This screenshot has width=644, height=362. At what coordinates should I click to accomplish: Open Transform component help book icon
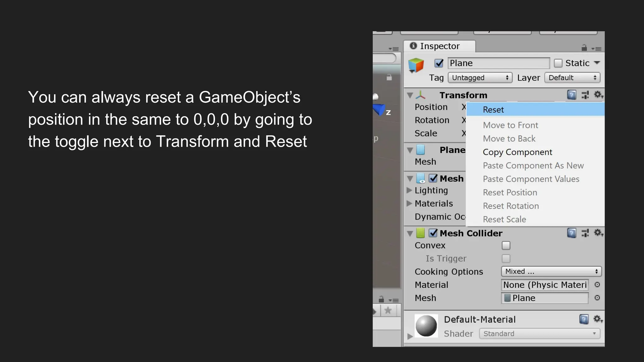coord(572,95)
